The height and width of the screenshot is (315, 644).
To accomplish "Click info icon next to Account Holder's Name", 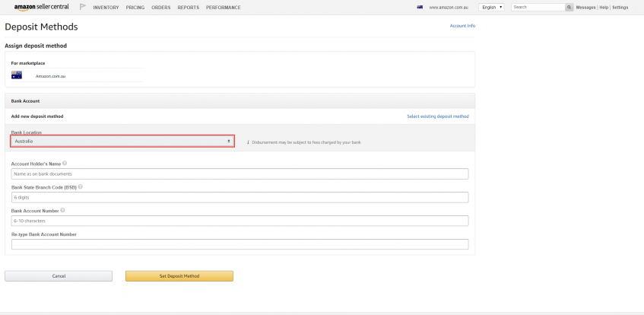I will [65, 164].
